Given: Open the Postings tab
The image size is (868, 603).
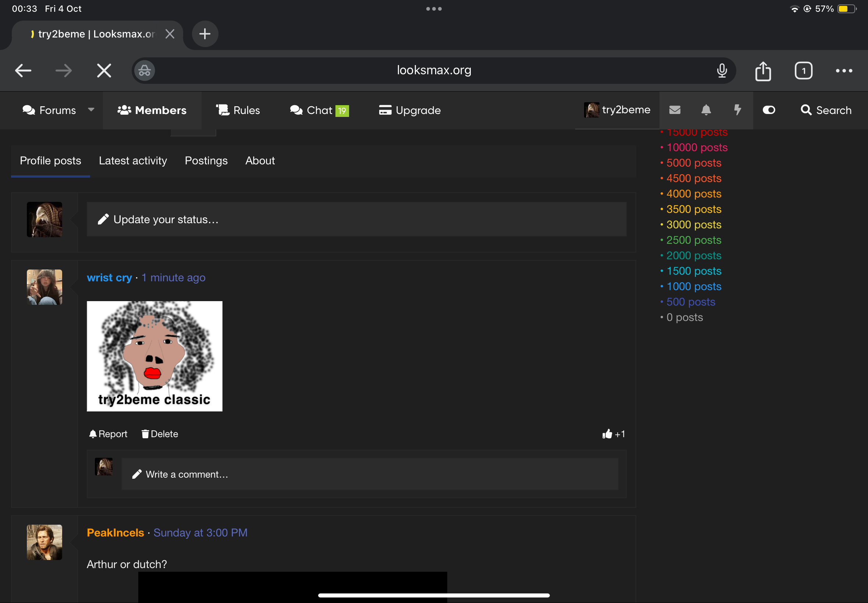Looking at the screenshot, I should pos(206,161).
